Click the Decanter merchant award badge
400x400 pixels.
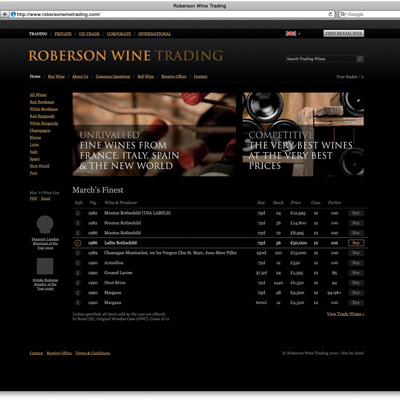click(x=45, y=225)
